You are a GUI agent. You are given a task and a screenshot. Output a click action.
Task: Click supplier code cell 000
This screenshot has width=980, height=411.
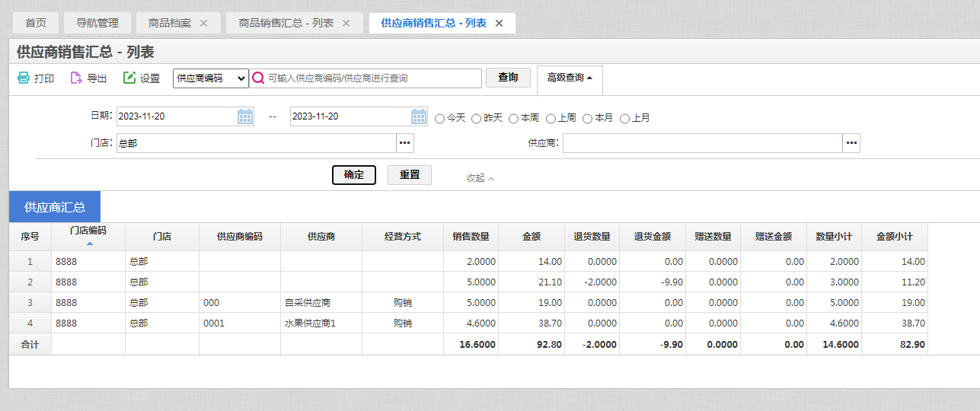[x=240, y=303]
